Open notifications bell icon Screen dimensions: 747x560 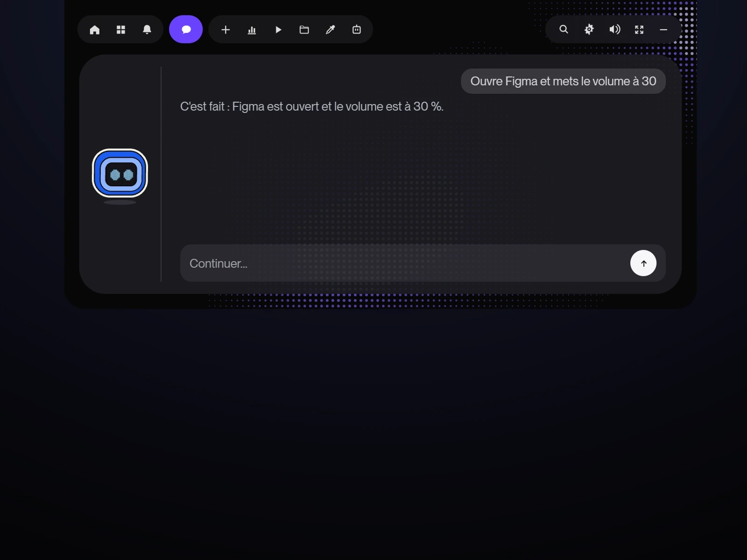coord(147,30)
